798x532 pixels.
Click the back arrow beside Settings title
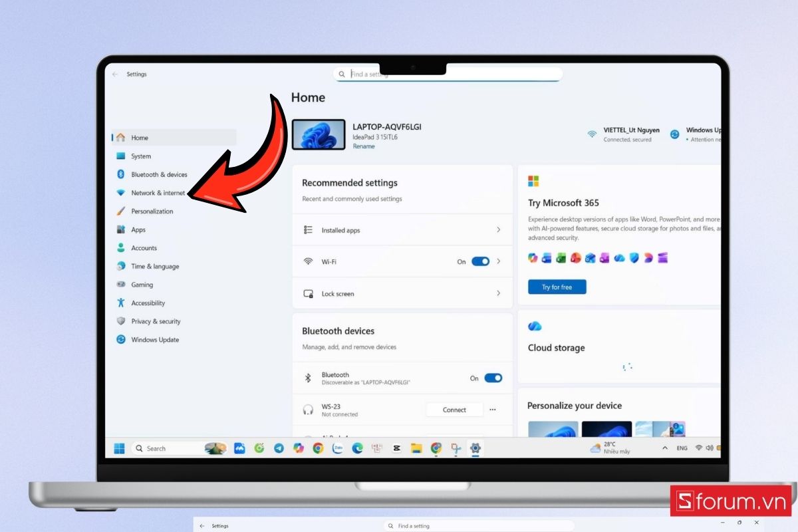(x=115, y=74)
